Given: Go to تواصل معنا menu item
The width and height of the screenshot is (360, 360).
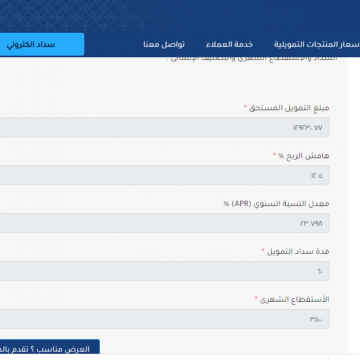Looking at the screenshot, I should [x=164, y=44].
